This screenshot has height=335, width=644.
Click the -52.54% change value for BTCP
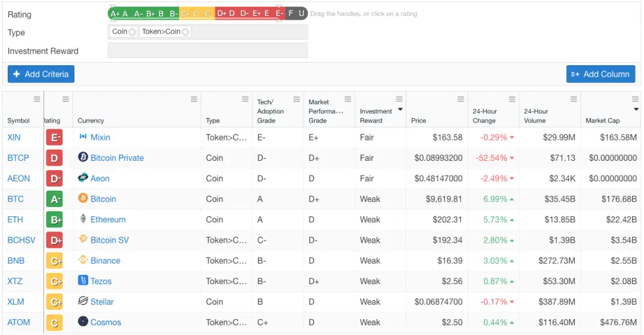point(492,158)
